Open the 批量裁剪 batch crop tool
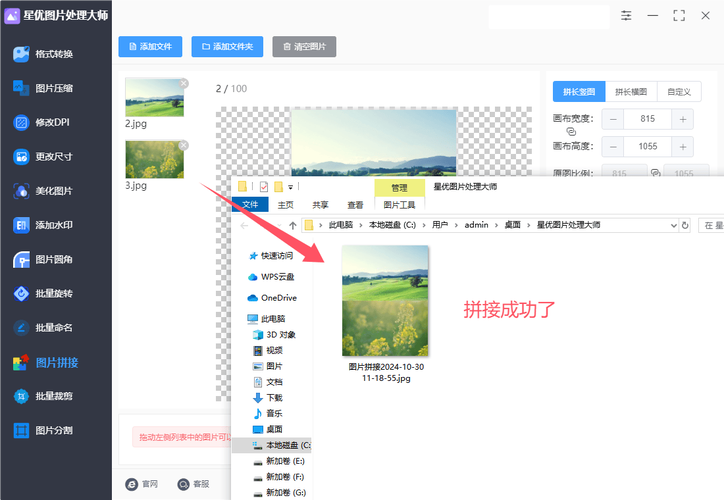Screen dimensions: 724x500 44,396
